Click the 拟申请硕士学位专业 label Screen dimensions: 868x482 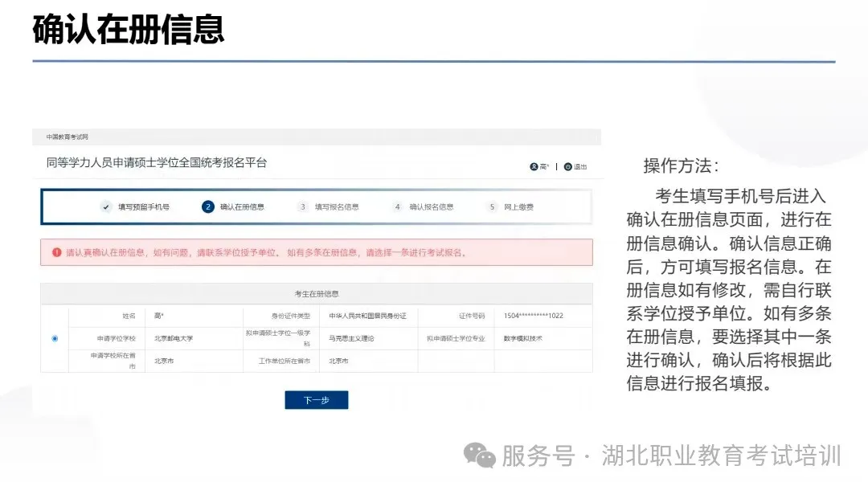[x=456, y=338]
